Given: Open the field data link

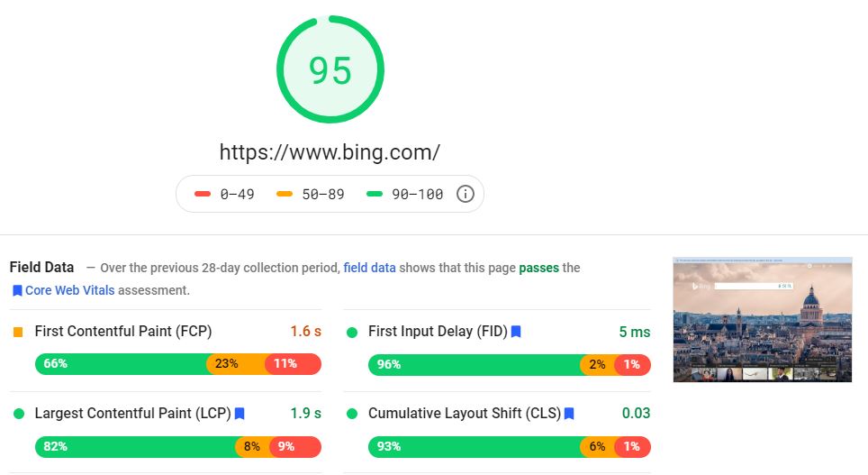Looking at the screenshot, I should tap(369, 268).
